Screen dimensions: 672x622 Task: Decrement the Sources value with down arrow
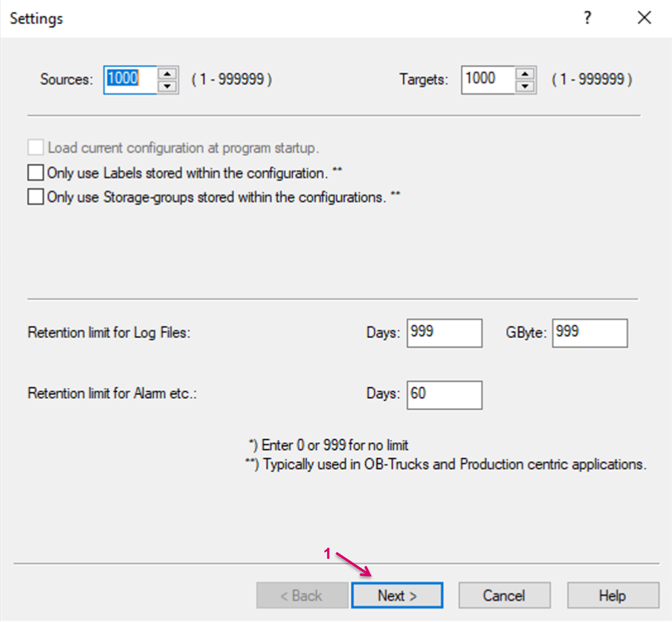(x=167, y=87)
